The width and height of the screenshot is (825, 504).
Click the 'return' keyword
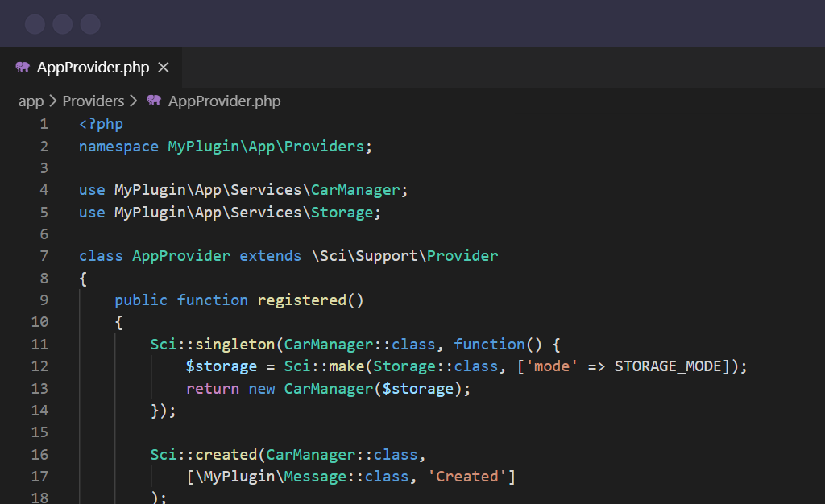(213, 389)
